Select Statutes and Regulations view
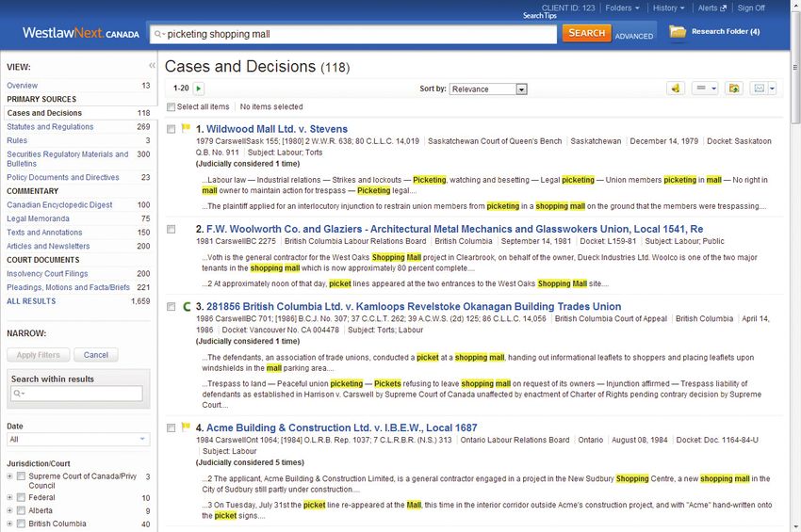Screen dimensions: 801x532 point(50,126)
